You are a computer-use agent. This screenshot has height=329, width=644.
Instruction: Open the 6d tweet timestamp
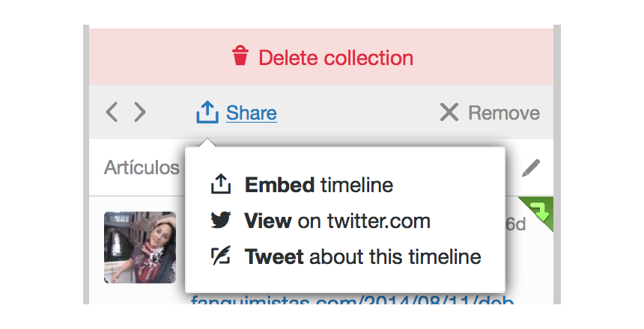tap(516, 224)
